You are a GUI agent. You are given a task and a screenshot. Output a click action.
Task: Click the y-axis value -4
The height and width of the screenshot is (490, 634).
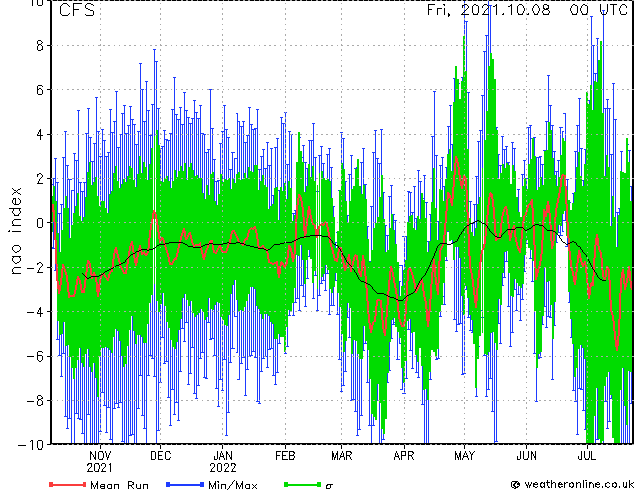coord(35,312)
